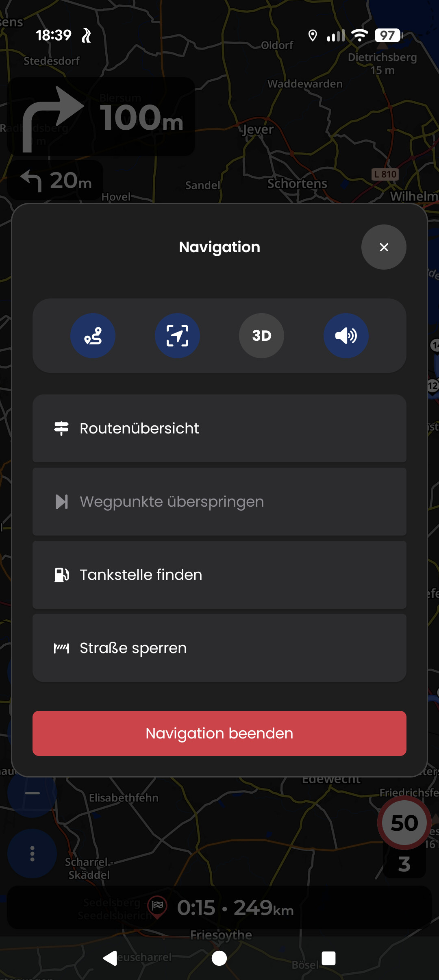Tap the 100m right-turn instruction banner
This screenshot has height=980, width=439.
(101, 117)
